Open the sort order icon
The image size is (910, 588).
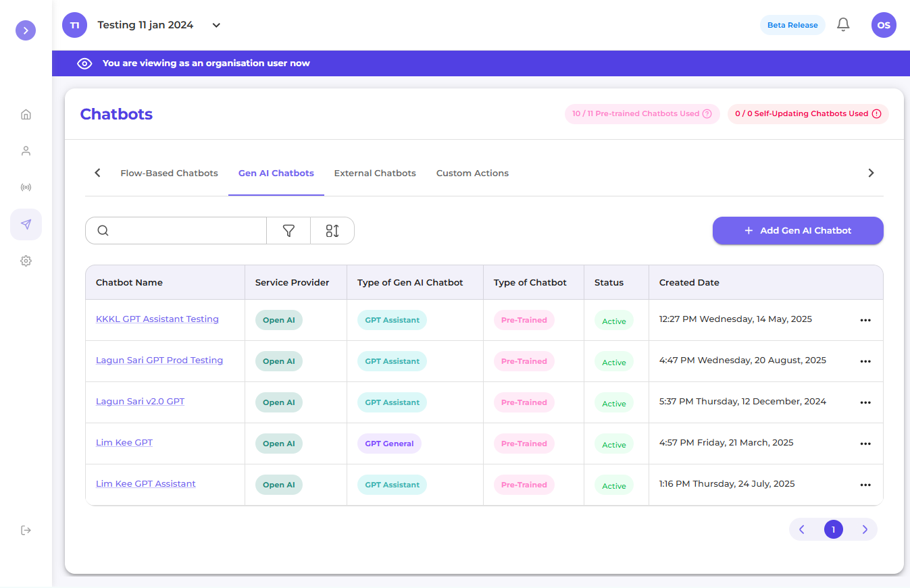pos(332,230)
